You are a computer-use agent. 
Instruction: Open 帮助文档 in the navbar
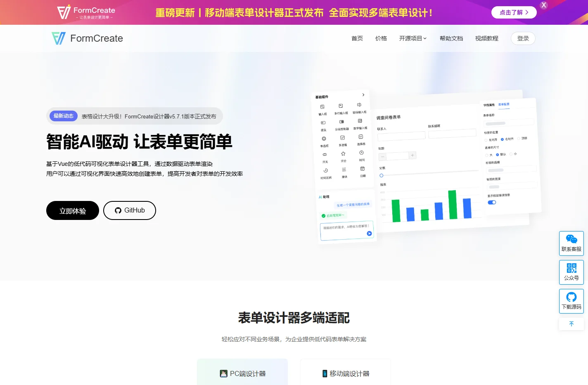click(451, 38)
